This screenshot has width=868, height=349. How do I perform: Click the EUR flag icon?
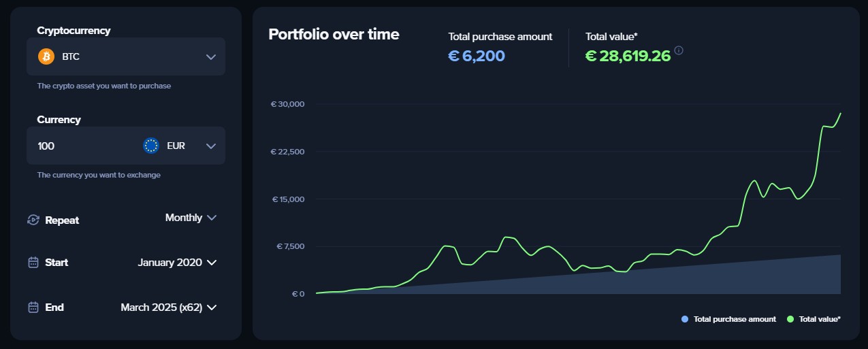tap(151, 146)
